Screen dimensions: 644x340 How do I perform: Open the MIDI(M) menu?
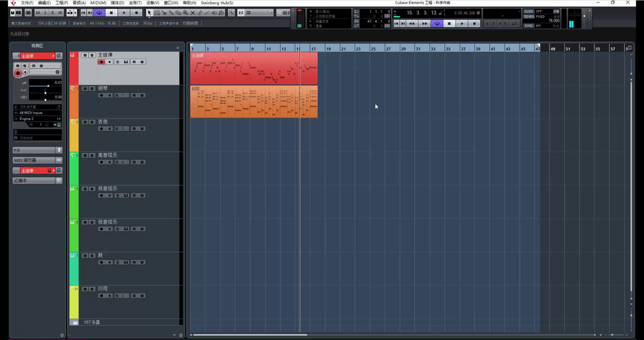pos(98,3)
